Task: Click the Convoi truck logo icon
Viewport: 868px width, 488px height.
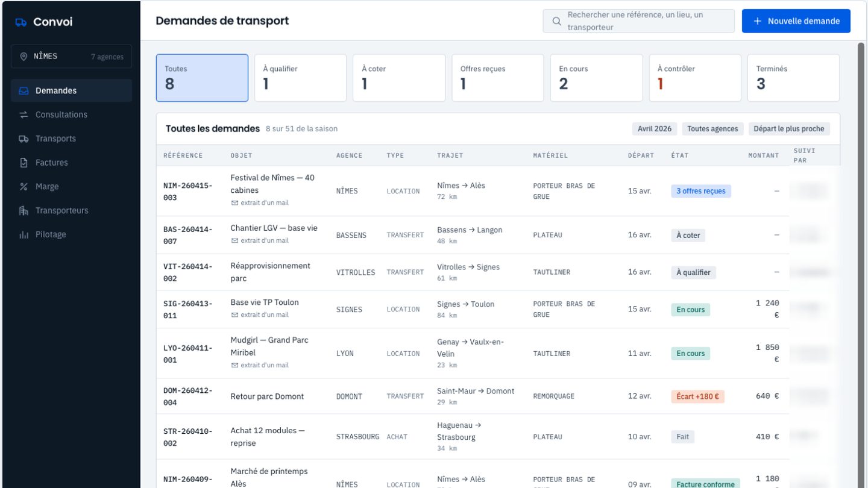Action: click(x=21, y=22)
